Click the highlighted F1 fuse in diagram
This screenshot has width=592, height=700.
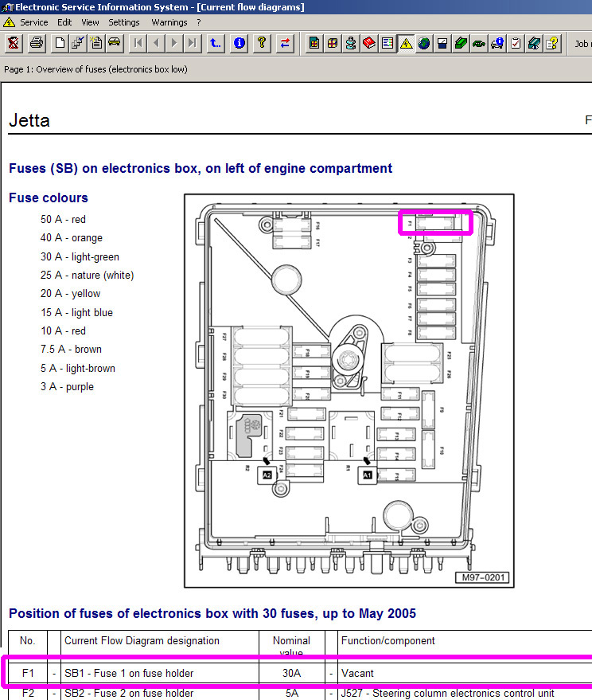tap(435, 223)
